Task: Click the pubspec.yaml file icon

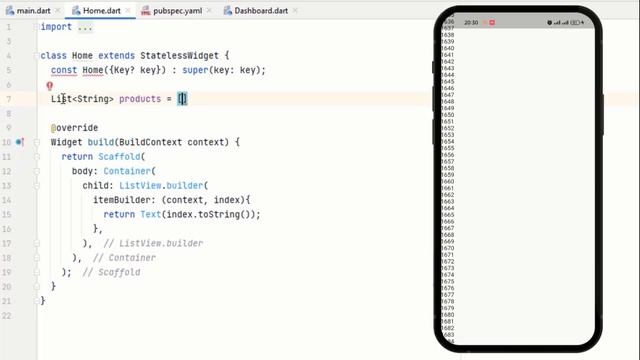Action: (146, 11)
